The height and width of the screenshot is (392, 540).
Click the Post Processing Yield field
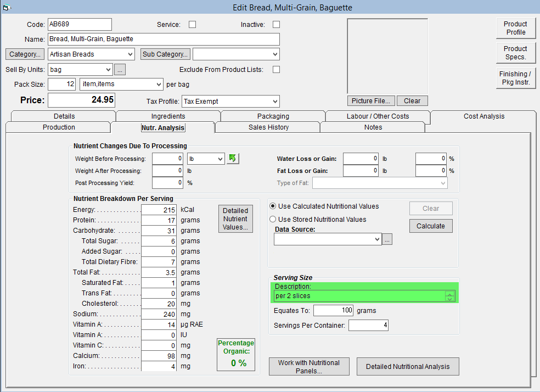(x=167, y=183)
